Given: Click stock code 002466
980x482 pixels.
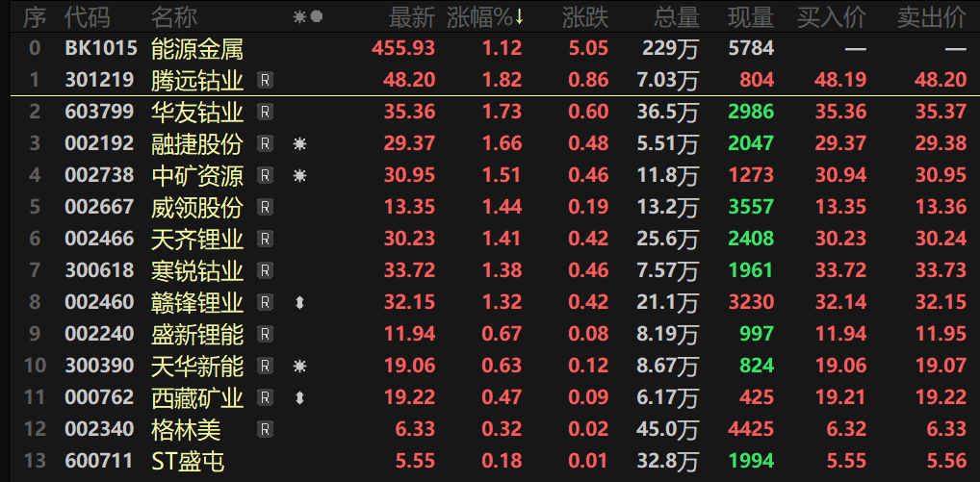Looking at the screenshot, I should [99, 239].
